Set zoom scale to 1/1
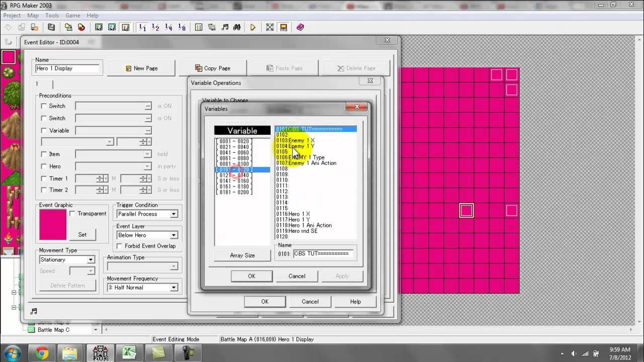The height and width of the screenshot is (362, 644). pyautogui.click(x=142, y=27)
